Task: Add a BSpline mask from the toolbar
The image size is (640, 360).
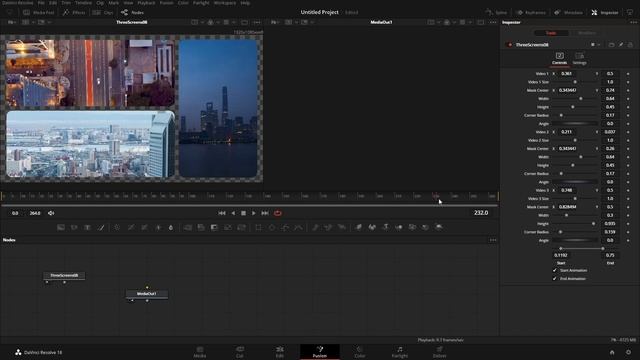Action: pos(299,227)
